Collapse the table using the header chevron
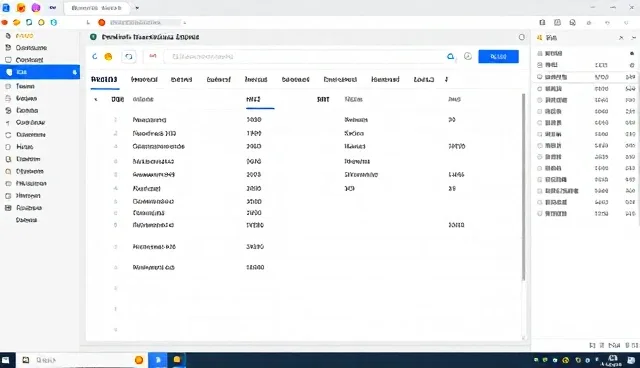The image size is (640, 368). pyautogui.click(x=96, y=99)
